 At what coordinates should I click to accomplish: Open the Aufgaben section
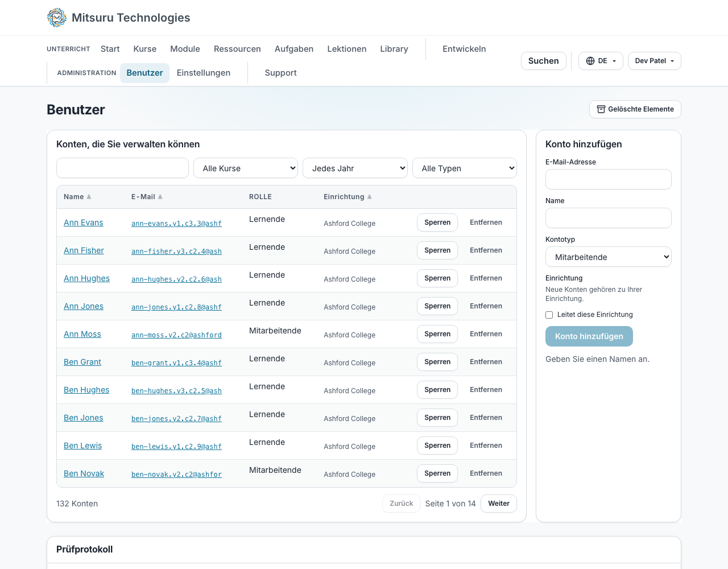point(294,49)
